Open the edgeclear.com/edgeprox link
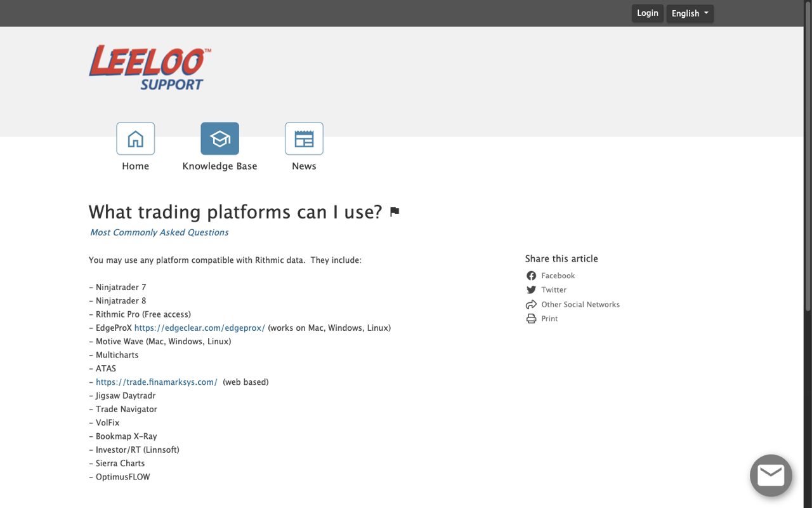Image resolution: width=812 pixels, height=508 pixels. coord(200,328)
